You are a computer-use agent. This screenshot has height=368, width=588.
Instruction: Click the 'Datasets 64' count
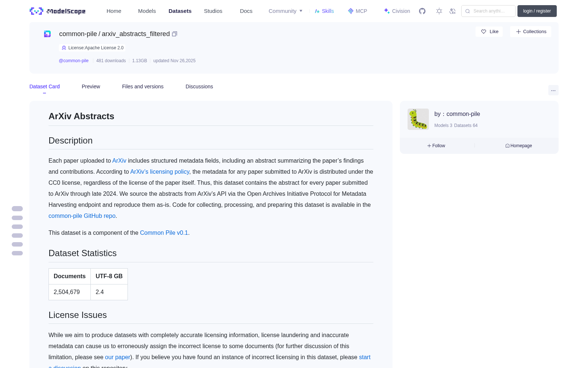click(x=466, y=125)
